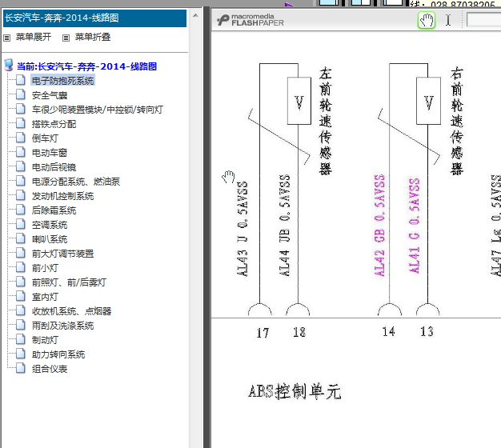Click document icon next to 制动灯
501x448 pixels.
click(21, 338)
